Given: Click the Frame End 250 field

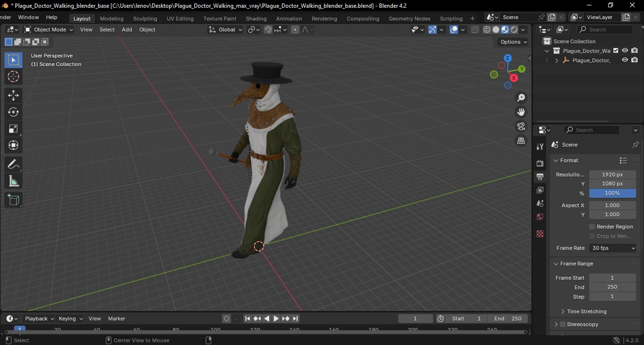Looking at the screenshot, I should click(x=612, y=287).
